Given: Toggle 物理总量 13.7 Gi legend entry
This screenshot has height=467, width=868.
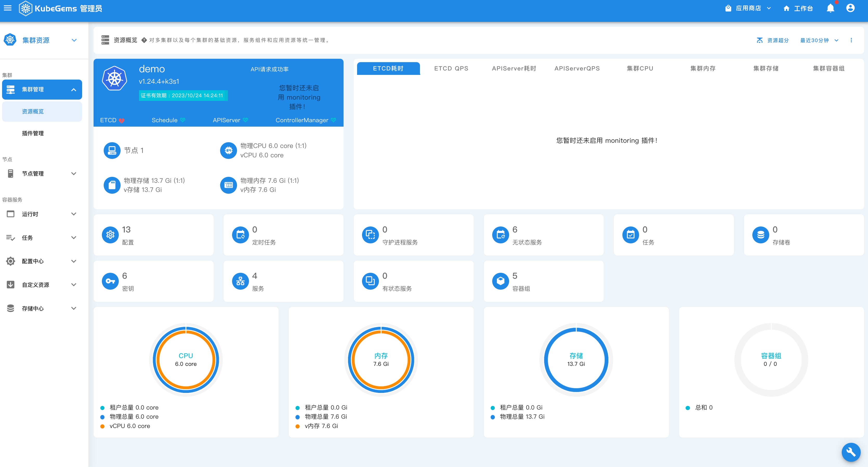Looking at the screenshot, I should point(518,416).
